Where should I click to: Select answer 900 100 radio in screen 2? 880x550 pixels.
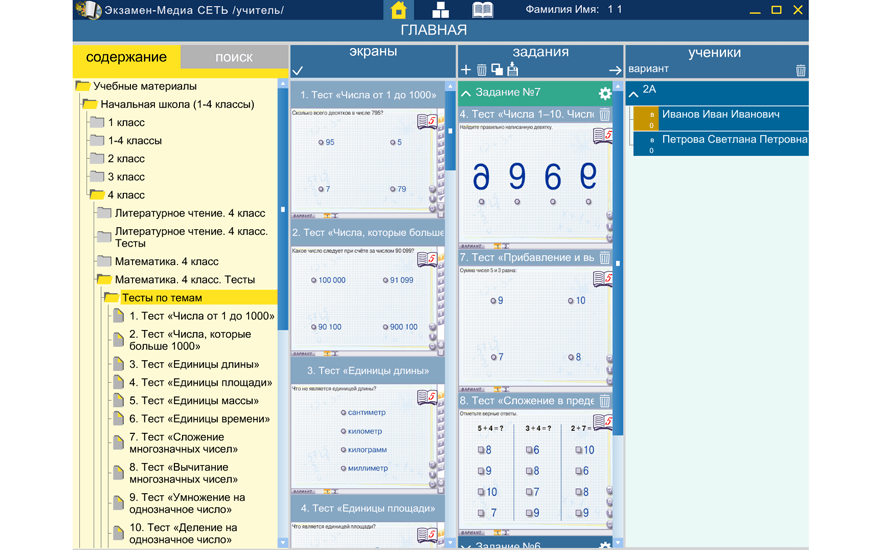[x=386, y=327]
